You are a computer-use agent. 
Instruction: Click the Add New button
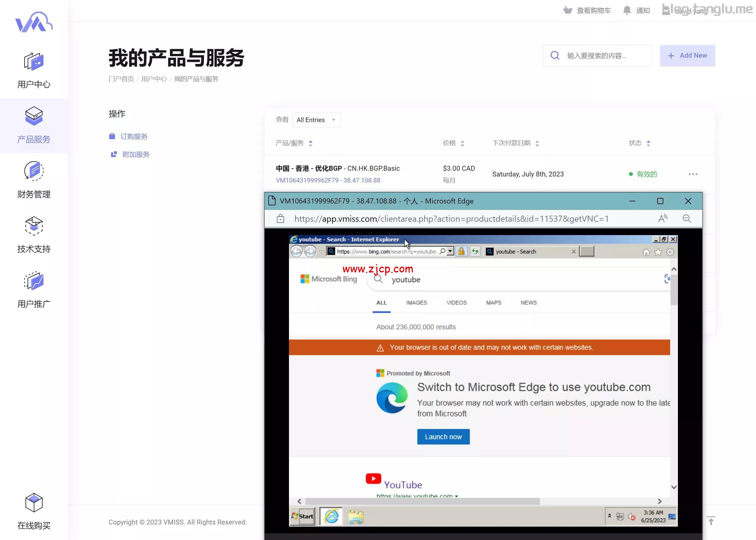click(x=688, y=56)
